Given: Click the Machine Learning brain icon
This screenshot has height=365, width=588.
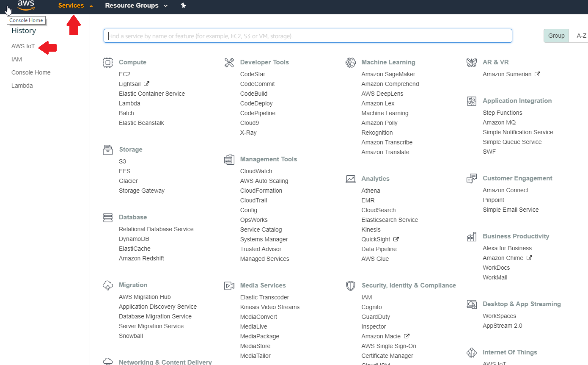Looking at the screenshot, I should pos(350,63).
